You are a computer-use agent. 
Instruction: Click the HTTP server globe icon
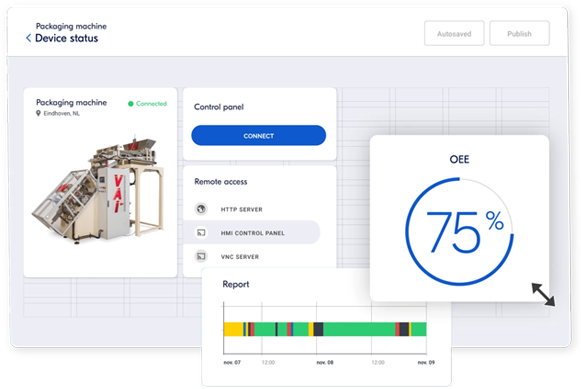point(201,209)
